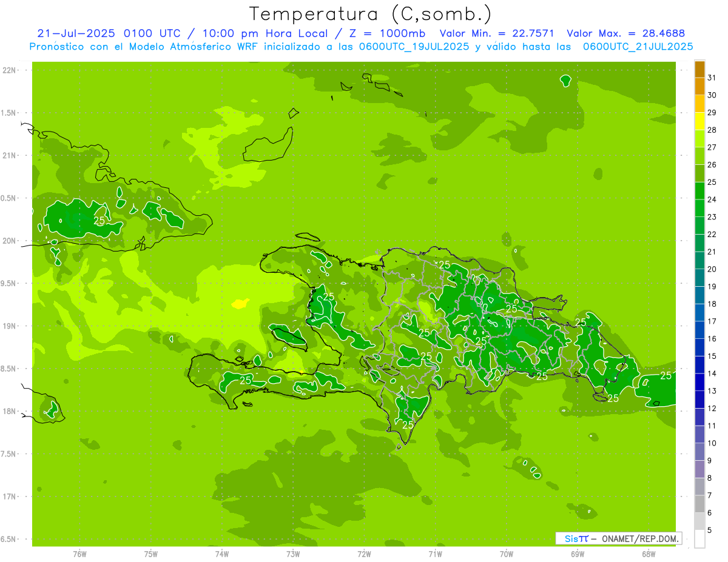Click the gold legend band between 29 and 30
The width and height of the screenshot is (728, 562).
(x=699, y=104)
